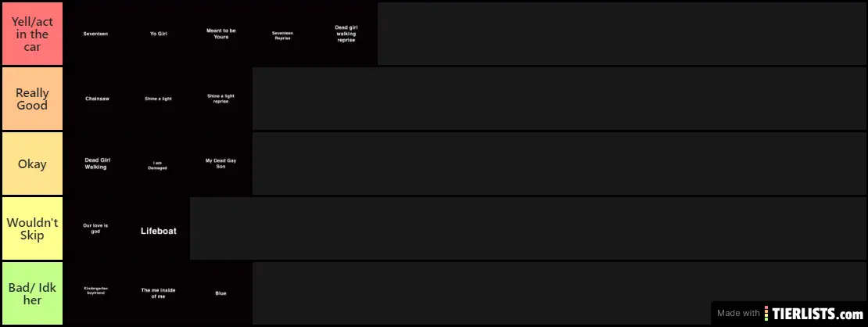The image size is (868, 327).
Task: Click the 'Meant to be Yours' tile
Action: [x=221, y=34]
